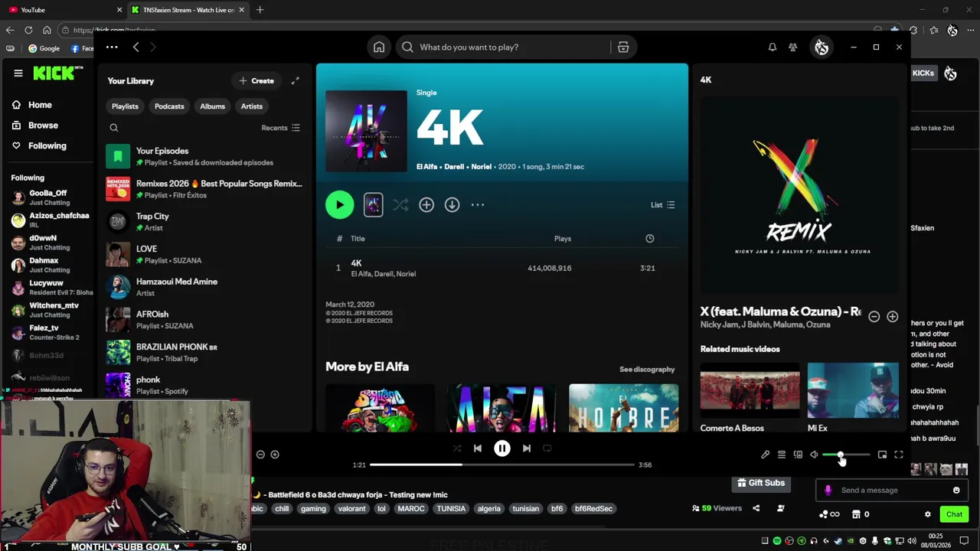Seek in song progress bar
Screen dimensions: 980x551
(x=502, y=465)
